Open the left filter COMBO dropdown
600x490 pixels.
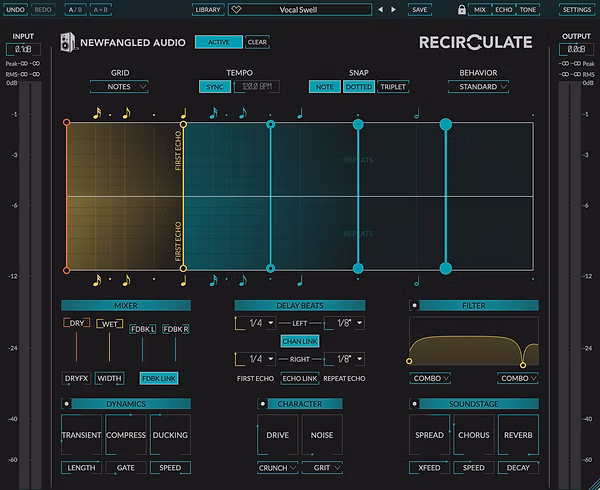(x=430, y=378)
